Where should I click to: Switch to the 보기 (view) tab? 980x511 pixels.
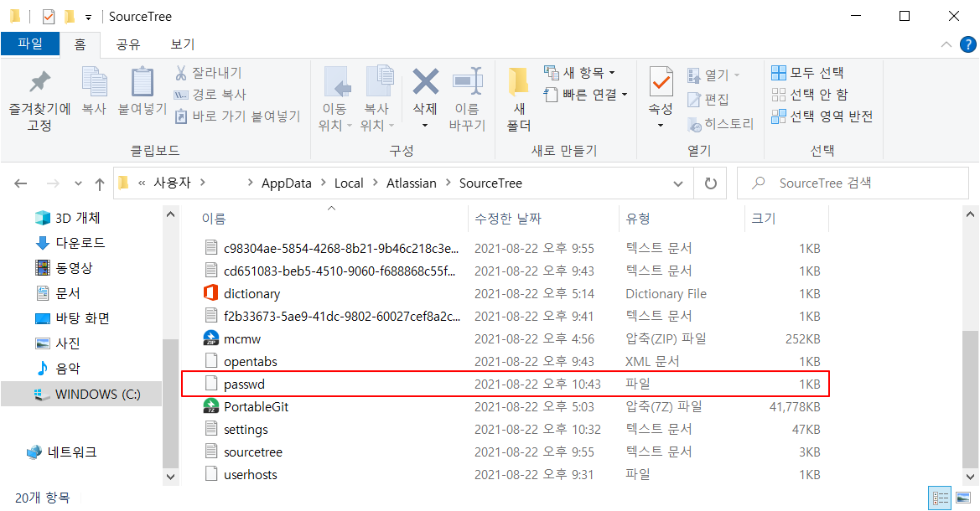pyautogui.click(x=183, y=44)
